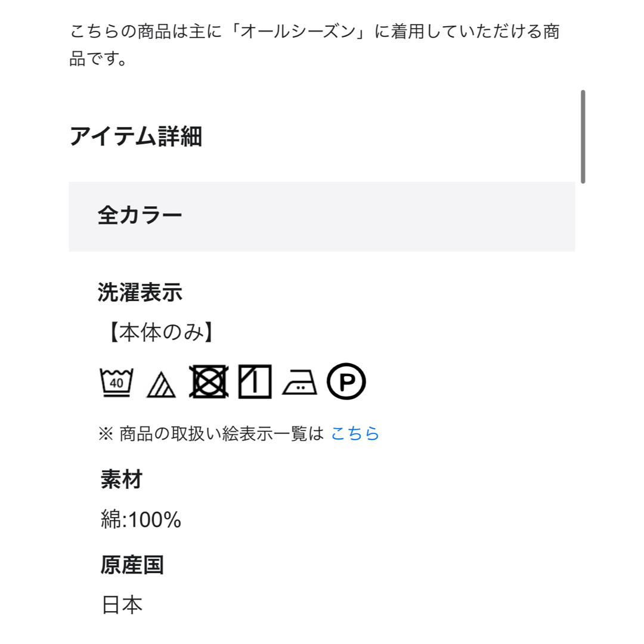The width and height of the screenshot is (644, 644).
Task: Click the 商品の取扱い絵表示一覧は note text
Action: pos(222,434)
